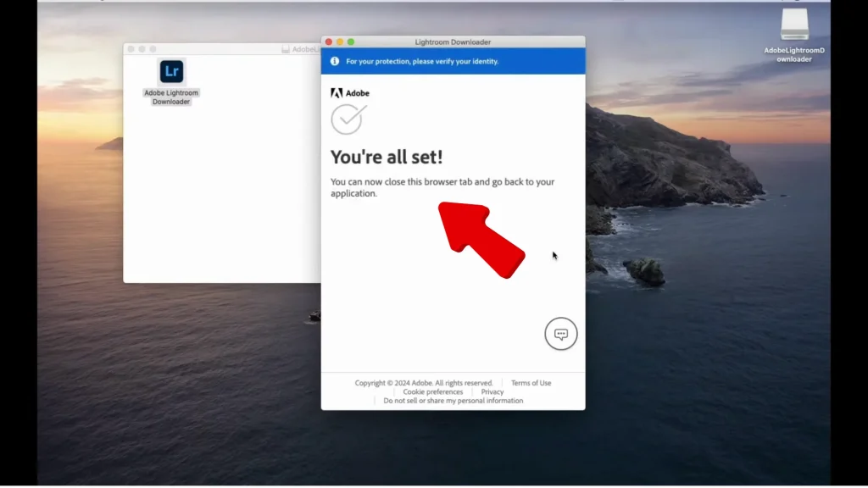Viewport: 868px width, 488px height.
Task: Click the "You're all set!" heading
Action: [x=387, y=157]
